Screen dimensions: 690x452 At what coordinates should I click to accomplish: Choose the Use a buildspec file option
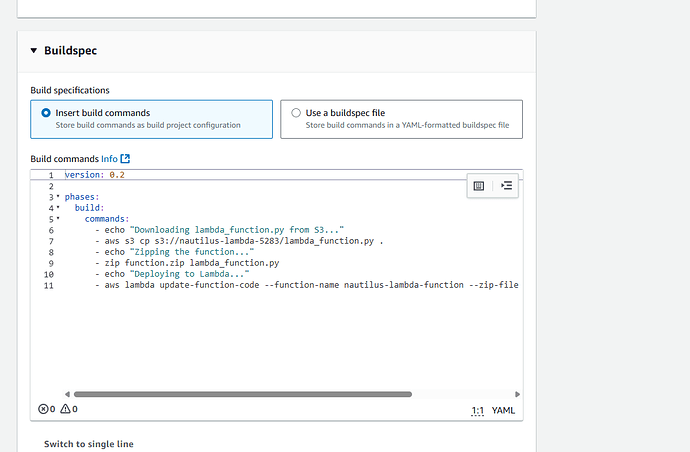295,113
